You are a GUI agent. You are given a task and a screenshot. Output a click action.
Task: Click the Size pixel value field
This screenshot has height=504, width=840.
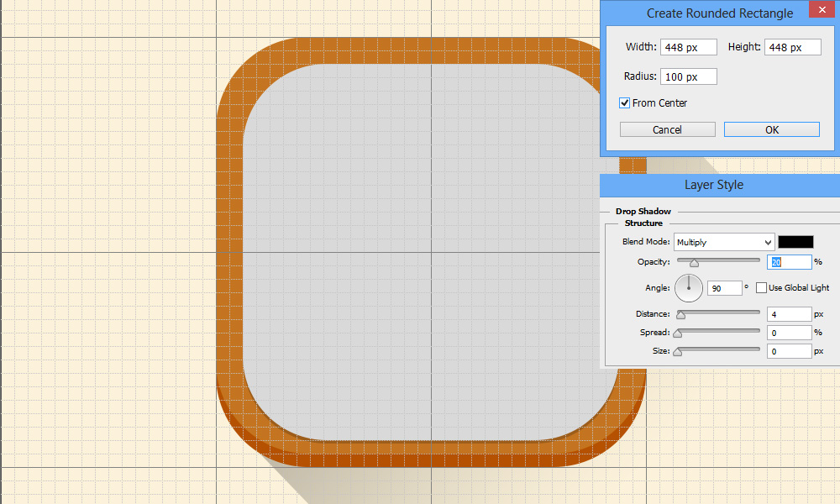click(789, 351)
